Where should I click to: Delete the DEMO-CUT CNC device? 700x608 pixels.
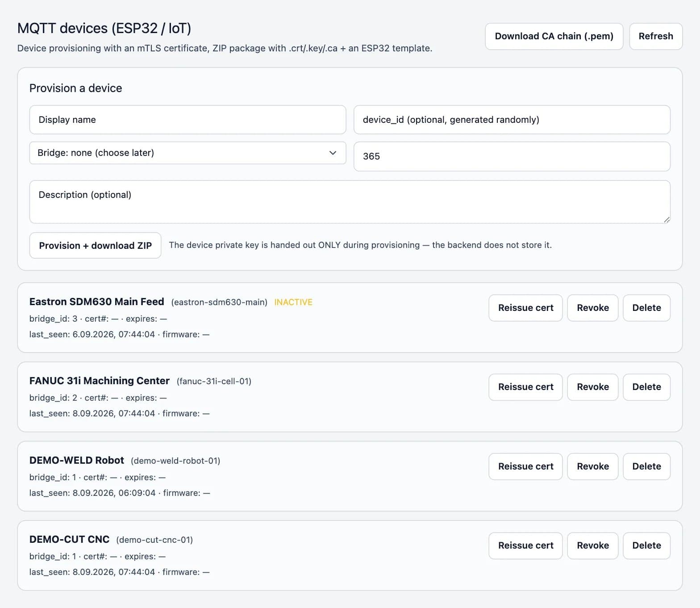pos(646,545)
